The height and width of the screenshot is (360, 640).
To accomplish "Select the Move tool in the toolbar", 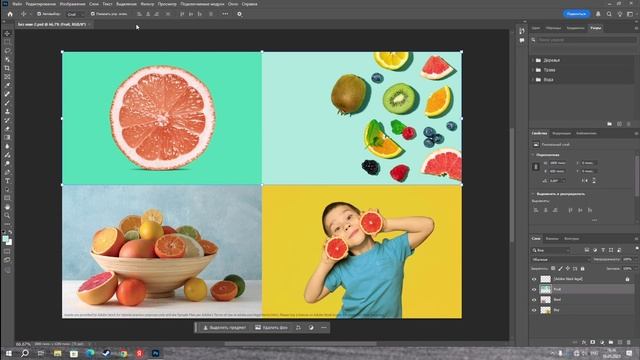I will 7,33.
